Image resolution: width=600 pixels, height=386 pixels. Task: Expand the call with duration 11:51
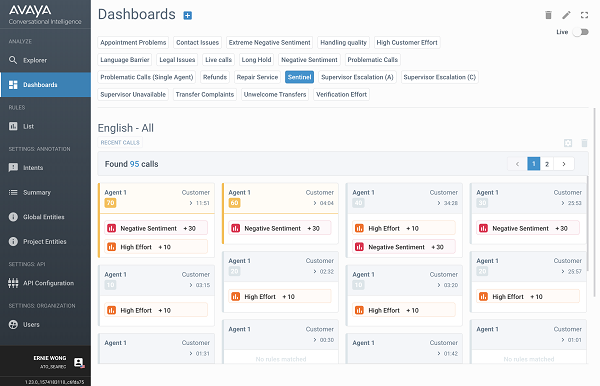click(x=191, y=203)
